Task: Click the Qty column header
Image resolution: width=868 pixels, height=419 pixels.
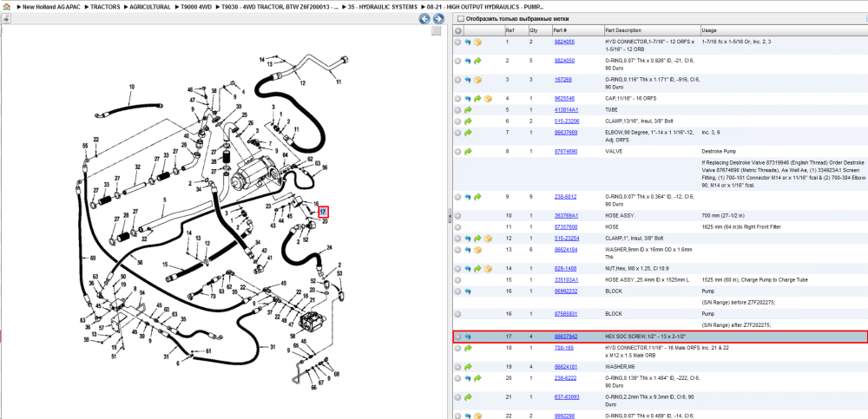Action: click(x=539, y=30)
